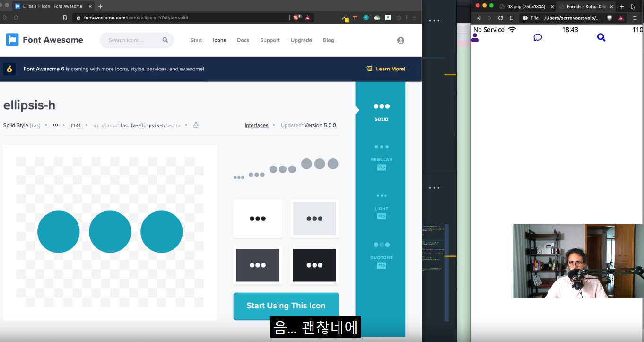The width and height of the screenshot is (644, 342).
Task: Close the Ellipsis H Icon tab
Action: click(x=90, y=6)
